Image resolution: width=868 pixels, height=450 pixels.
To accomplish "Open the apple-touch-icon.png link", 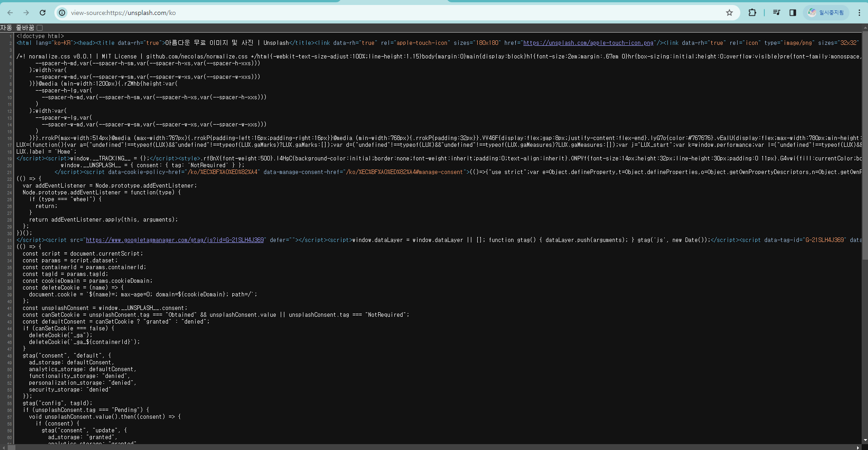I will [x=588, y=43].
